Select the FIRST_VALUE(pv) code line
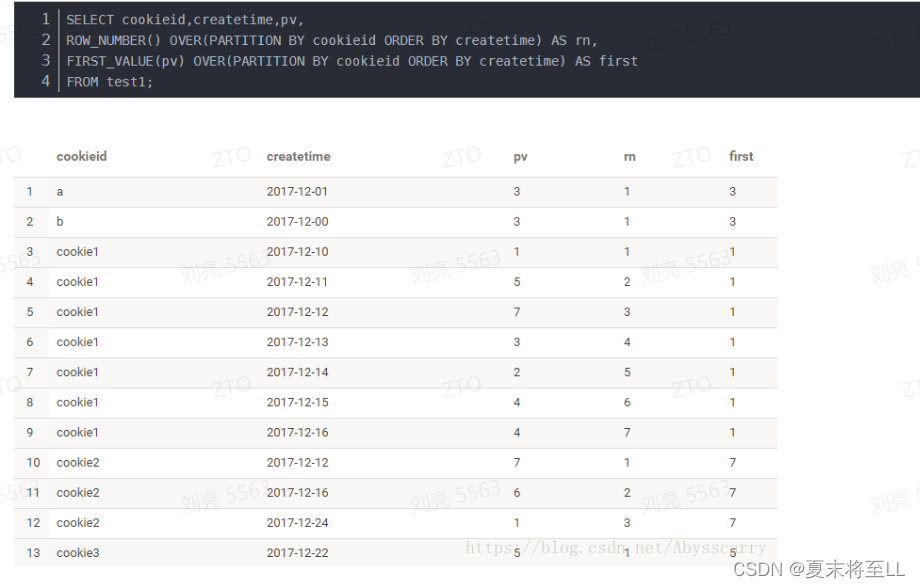This screenshot has width=920, height=588. click(x=352, y=61)
